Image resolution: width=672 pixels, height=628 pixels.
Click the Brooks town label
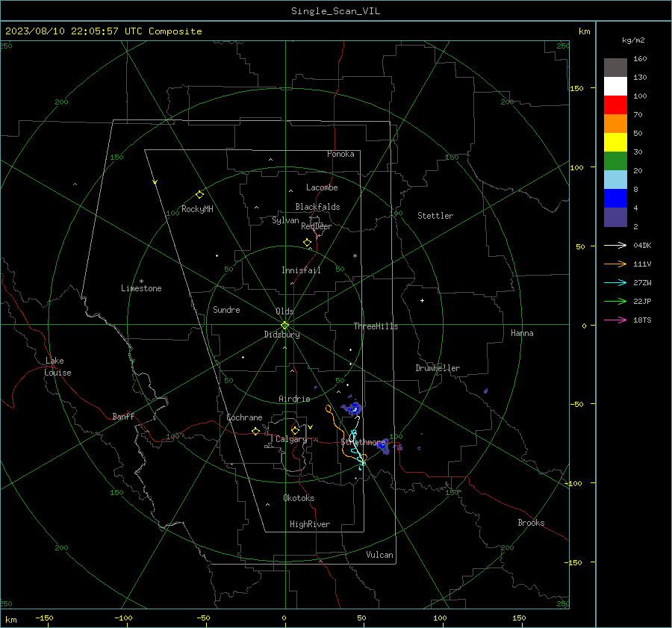point(531,523)
